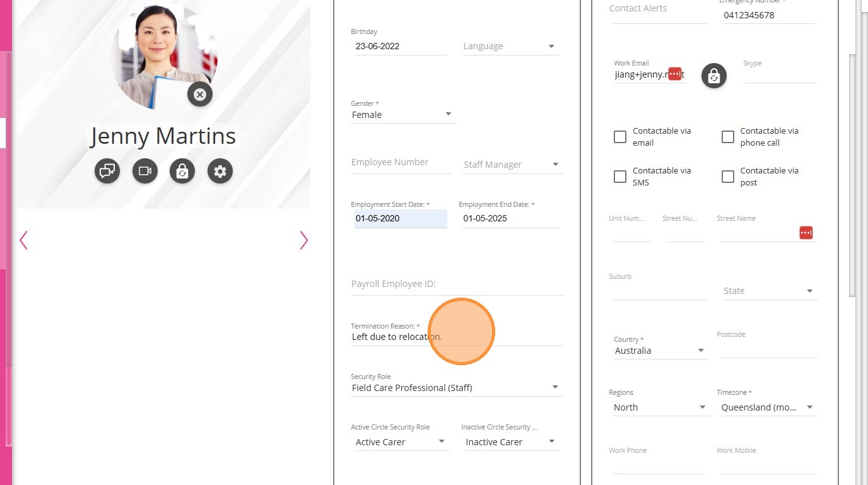Select the Staff Manager dropdown
Screen dimensions: 868x485
(x=512, y=165)
